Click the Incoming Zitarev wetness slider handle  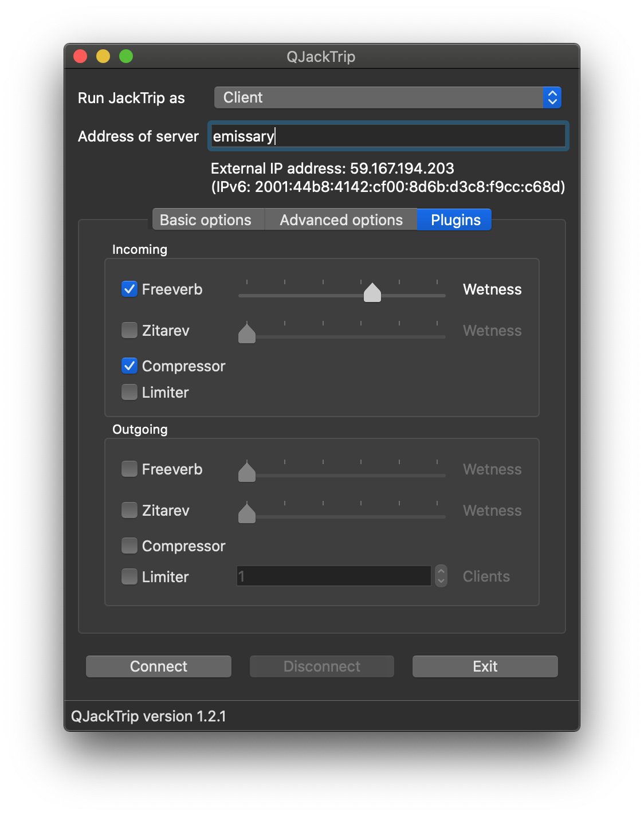[x=247, y=334]
